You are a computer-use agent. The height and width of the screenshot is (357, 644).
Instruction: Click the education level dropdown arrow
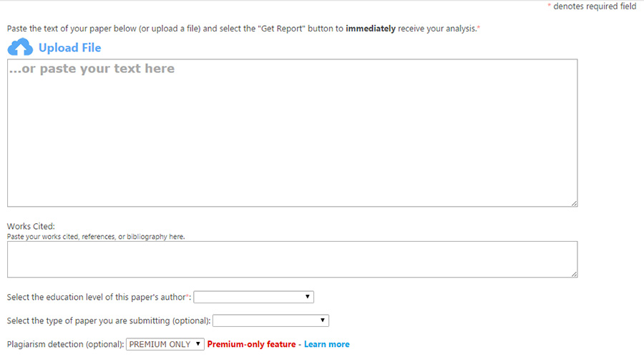[x=307, y=297]
